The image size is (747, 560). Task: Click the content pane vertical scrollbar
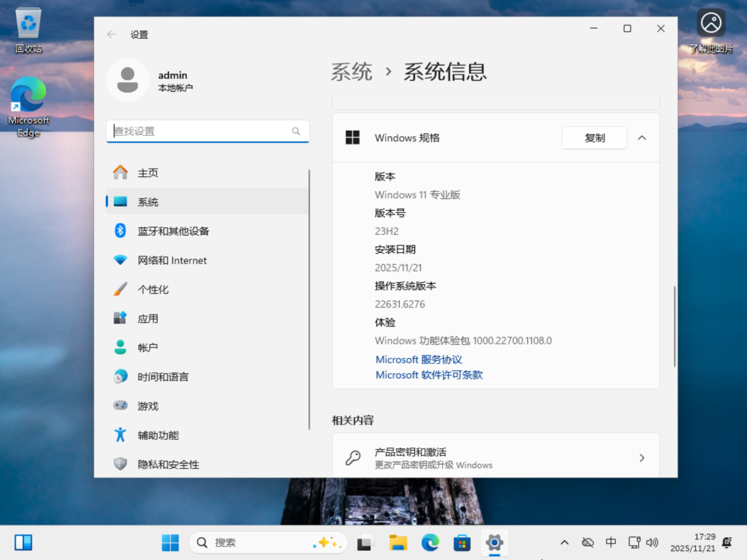pyautogui.click(x=674, y=326)
